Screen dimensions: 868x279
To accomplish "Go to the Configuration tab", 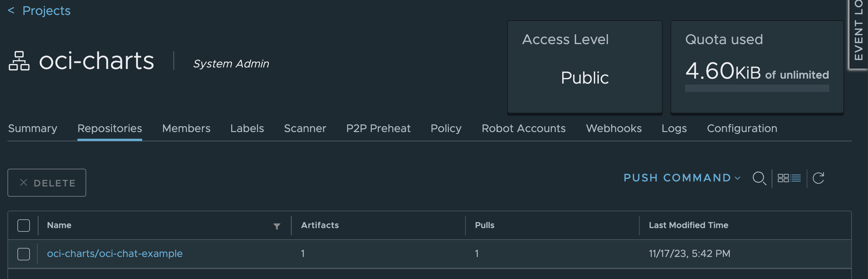I will pyautogui.click(x=742, y=128).
